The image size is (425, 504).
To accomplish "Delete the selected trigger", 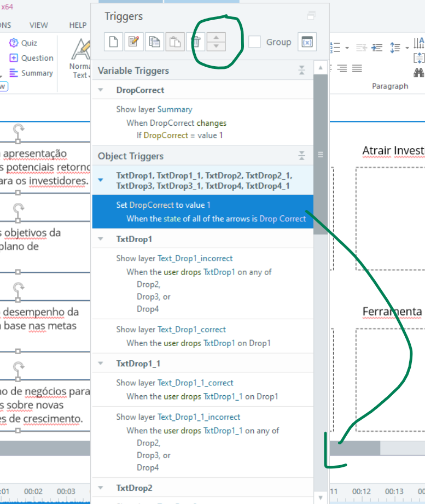I will point(195,42).
